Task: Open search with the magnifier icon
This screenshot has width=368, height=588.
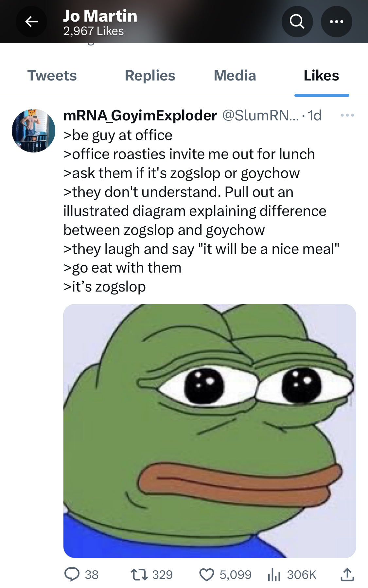Action: point(297,22)
